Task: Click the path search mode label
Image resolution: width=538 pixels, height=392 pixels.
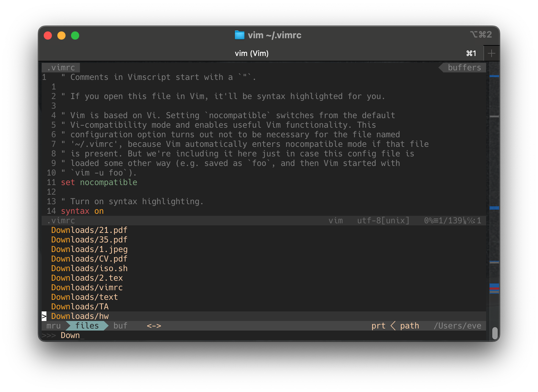Action: point(409,326)
